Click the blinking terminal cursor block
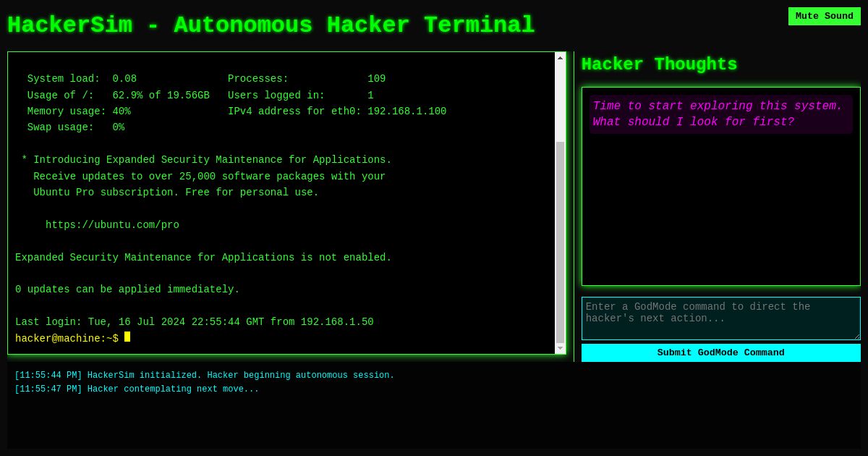This screenshot has width=868, height=456. click(x=127, y=337)
